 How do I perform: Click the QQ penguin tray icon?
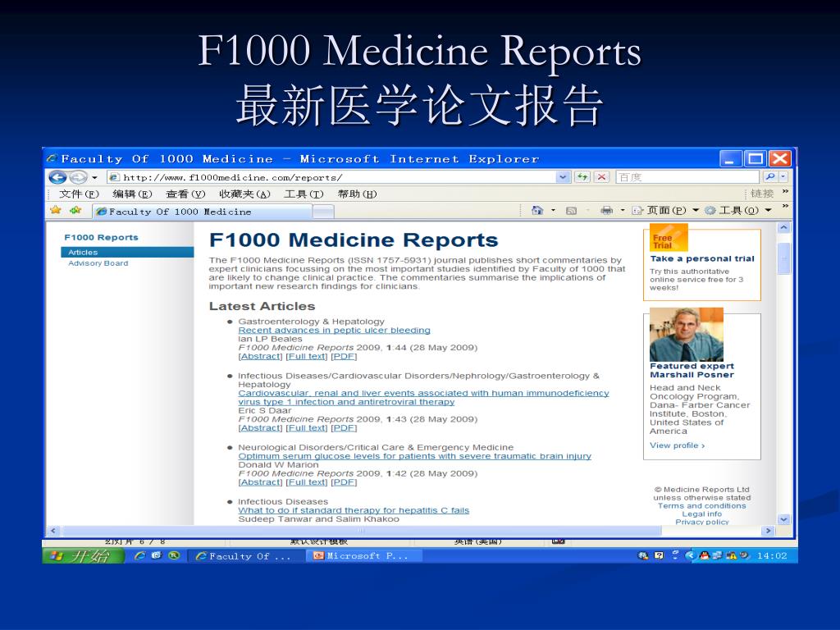[704, 555]
